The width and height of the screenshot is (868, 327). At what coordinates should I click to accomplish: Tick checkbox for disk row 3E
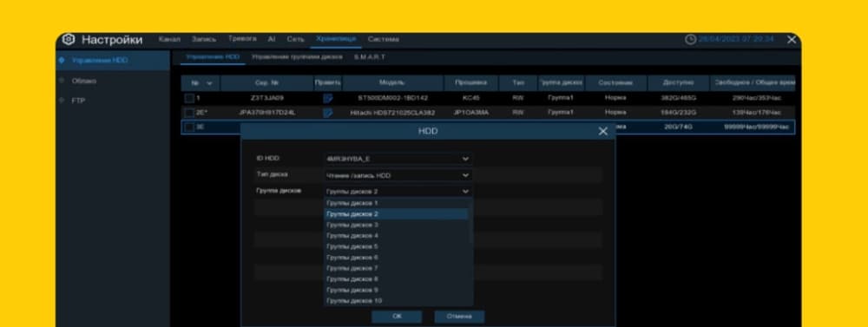(x=189, y=128)
